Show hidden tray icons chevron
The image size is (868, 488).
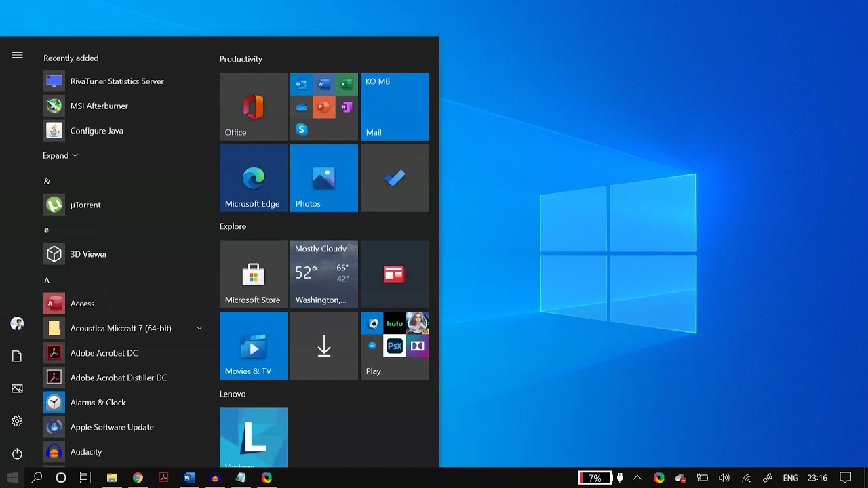(637, 478)
